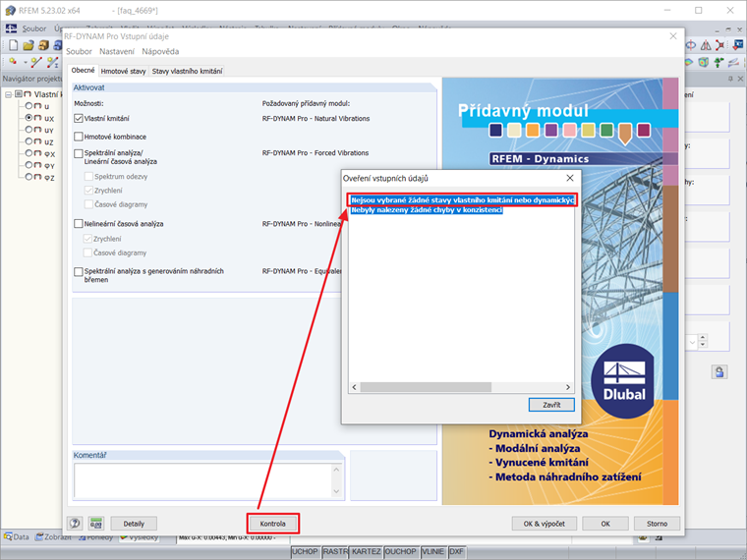
Task: Click the lock icon in the right panel
Action: pyautogui.click(x=719, y=371)
